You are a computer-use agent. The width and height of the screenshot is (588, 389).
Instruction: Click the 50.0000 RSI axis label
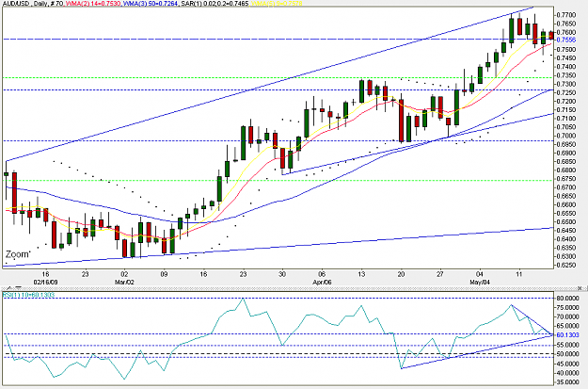(x=567, y=354)
